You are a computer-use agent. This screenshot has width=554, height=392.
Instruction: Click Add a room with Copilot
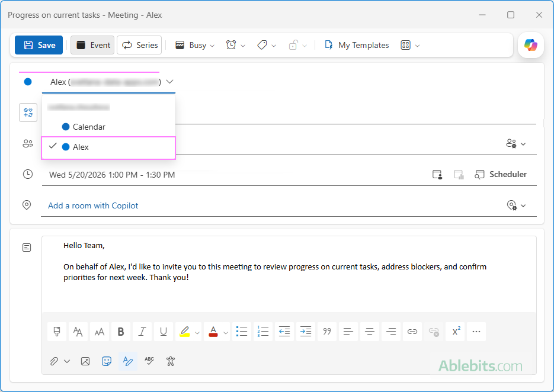pos(93,205)
